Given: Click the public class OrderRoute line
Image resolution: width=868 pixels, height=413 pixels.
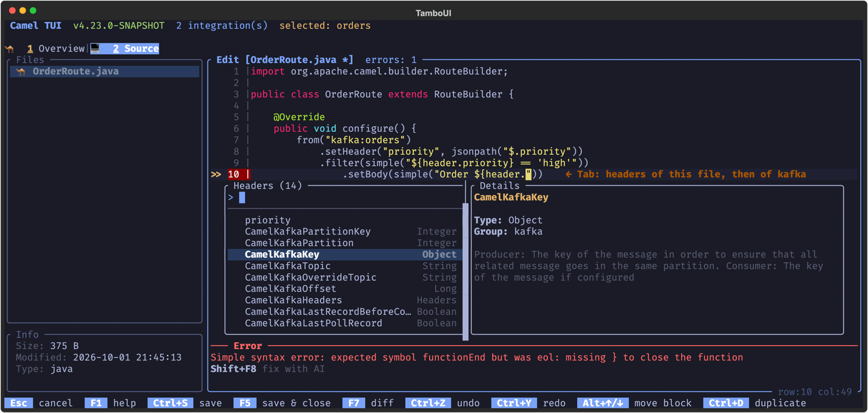Looking at the screenshot, I should (382, 94).
